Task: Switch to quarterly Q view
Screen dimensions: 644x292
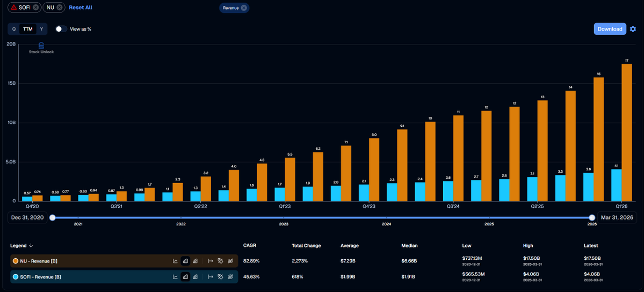Action: (x=14, y=29)
